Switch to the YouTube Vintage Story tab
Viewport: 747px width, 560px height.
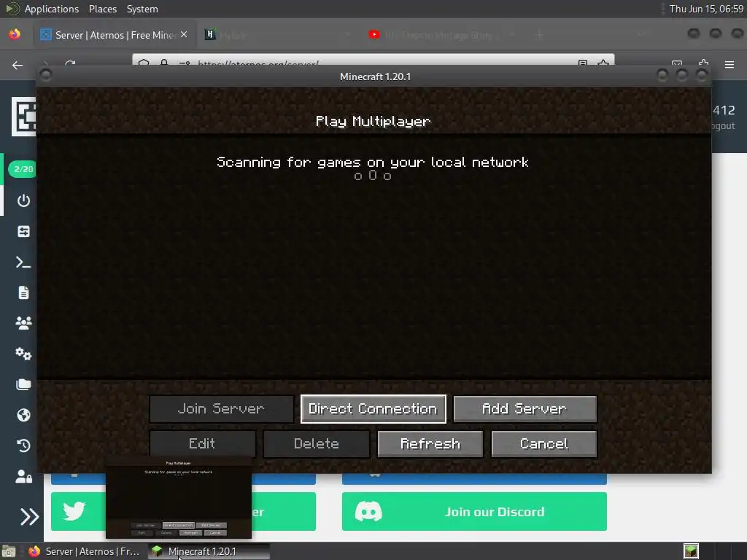coord(441,35)
